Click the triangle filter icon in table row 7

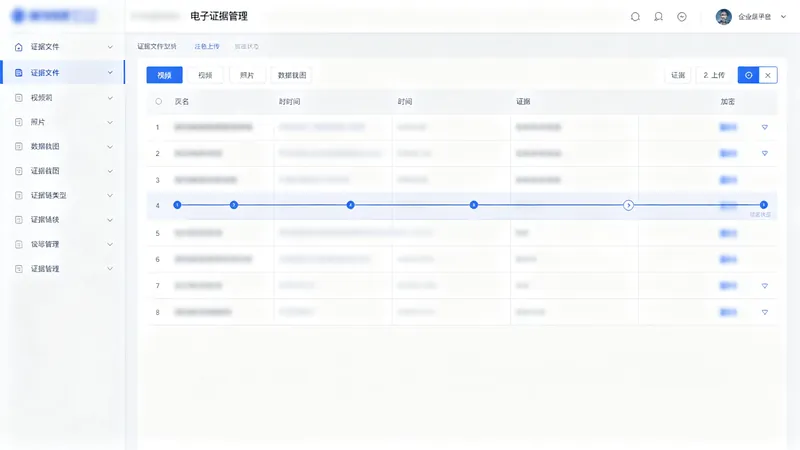click(765, 286)
